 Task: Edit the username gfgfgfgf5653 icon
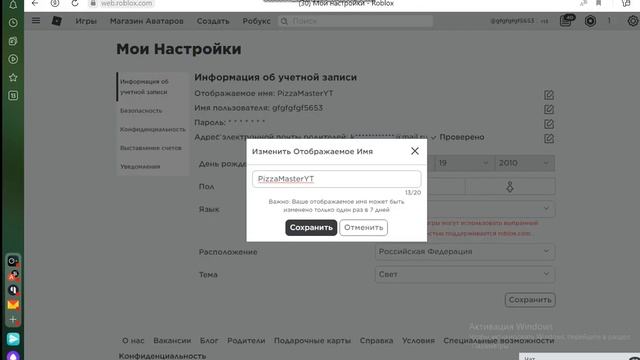549,109
